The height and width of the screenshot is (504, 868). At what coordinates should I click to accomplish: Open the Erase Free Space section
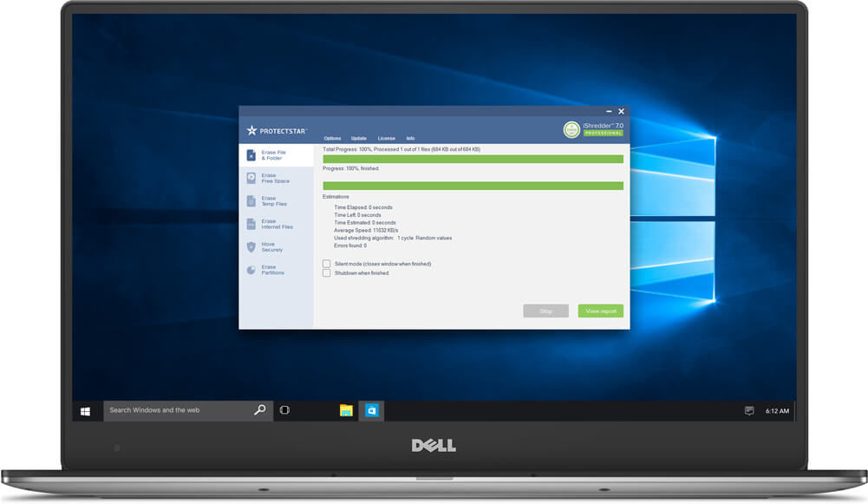click(277, 178)
